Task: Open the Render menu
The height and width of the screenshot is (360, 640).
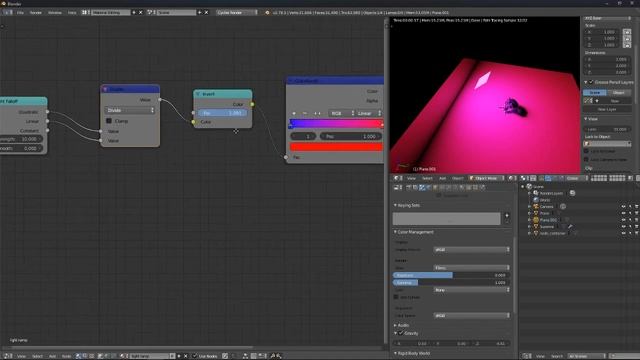Action: [x=36, y=13]
